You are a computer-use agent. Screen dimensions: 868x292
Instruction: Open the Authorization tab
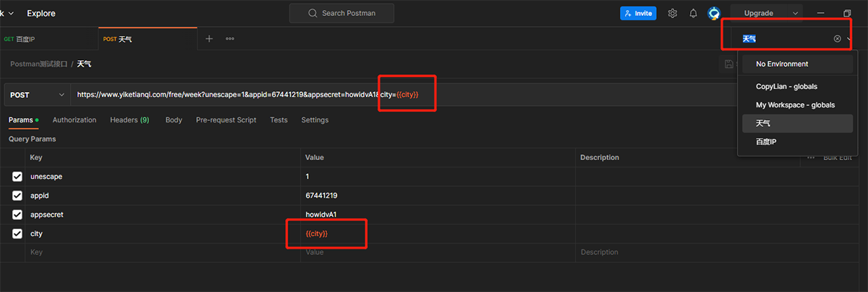(x=75, y=120)
